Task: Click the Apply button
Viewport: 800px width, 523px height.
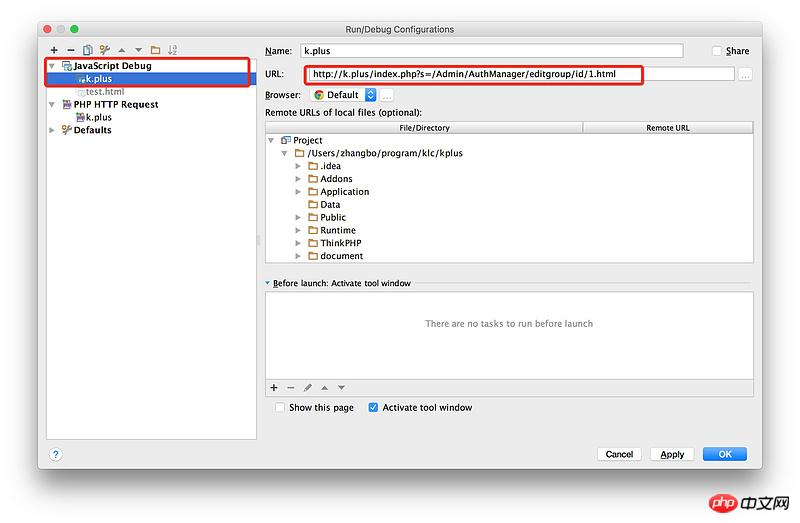Action: coord(672,454)
